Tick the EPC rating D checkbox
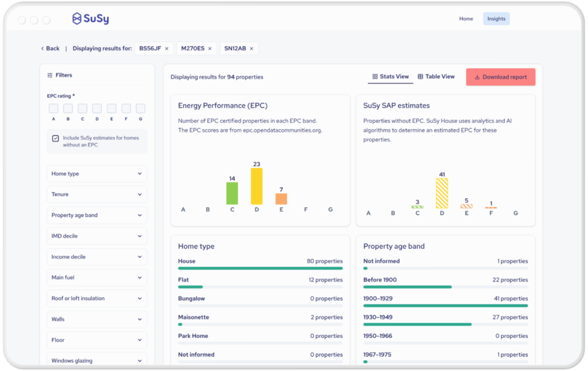588x371 pixels. [97, 109]
